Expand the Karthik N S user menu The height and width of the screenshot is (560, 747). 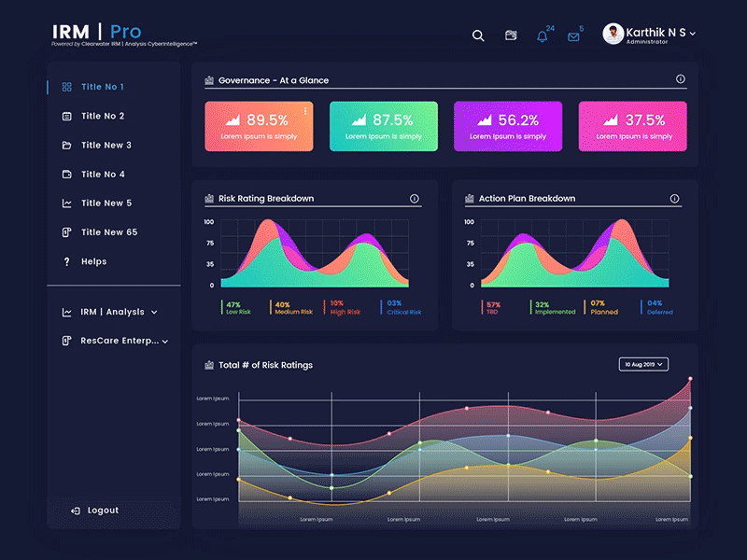(x=693, y=34)
